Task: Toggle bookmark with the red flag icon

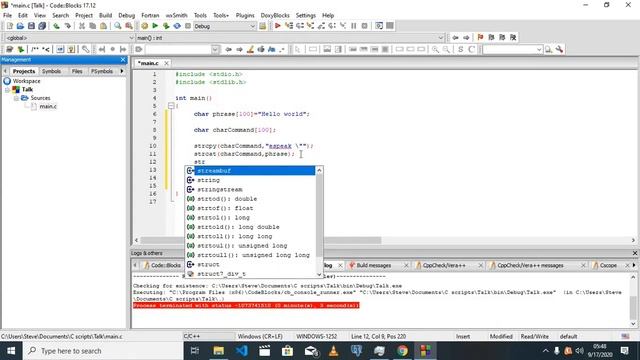Action: (480, 38)
